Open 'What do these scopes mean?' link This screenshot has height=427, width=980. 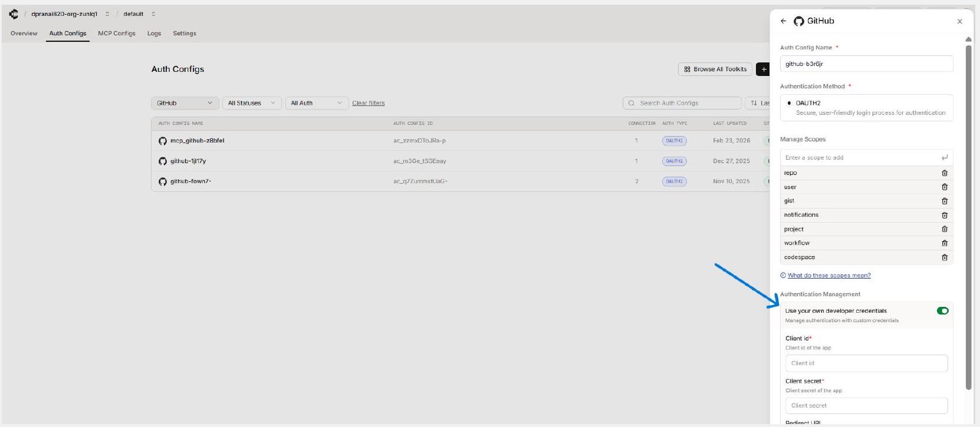[829, 276]
